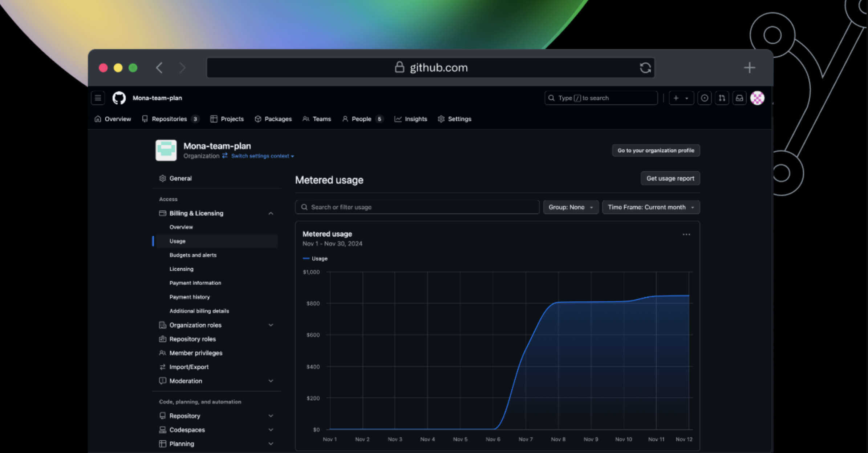Click the Billing & Licensing sidebar icon
Viewport: 868px width, 453px height.
click(162, 213)
